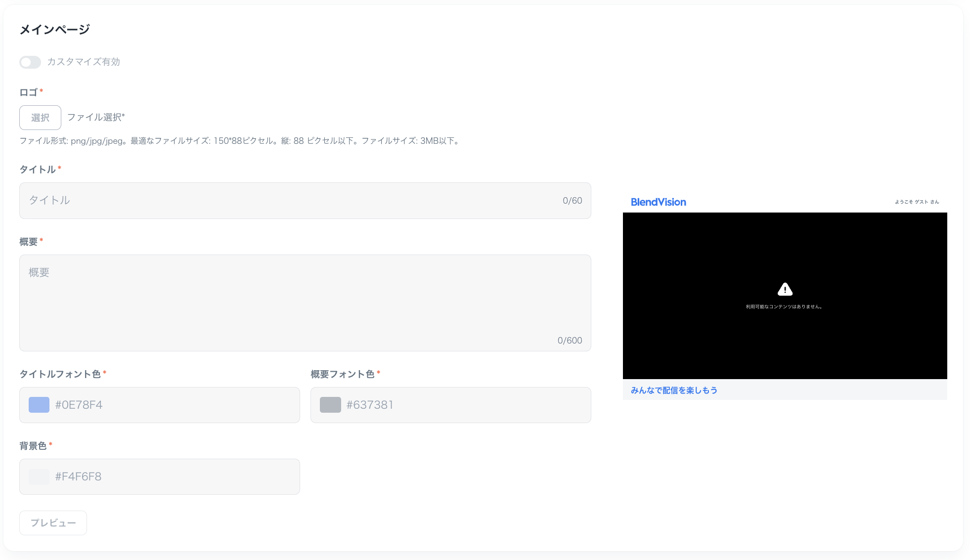Click the みんなで配信を楽しもう preview title

[x=674, y=390]
